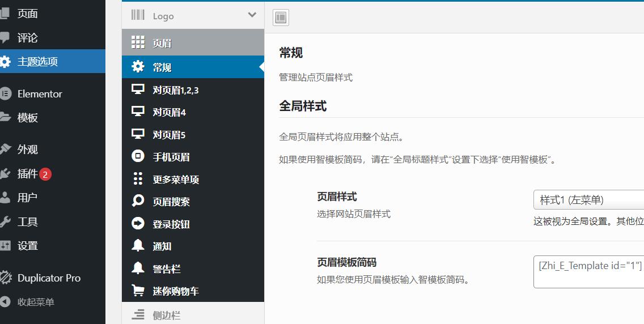
Task: Open the 对页眉1,2,3 settings tab
Action: 193,89
